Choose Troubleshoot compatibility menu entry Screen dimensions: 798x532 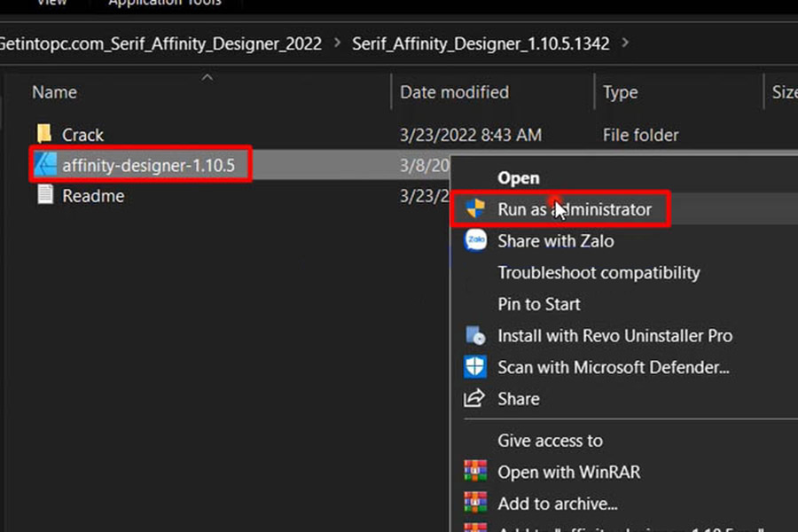(x=598, y=272)
